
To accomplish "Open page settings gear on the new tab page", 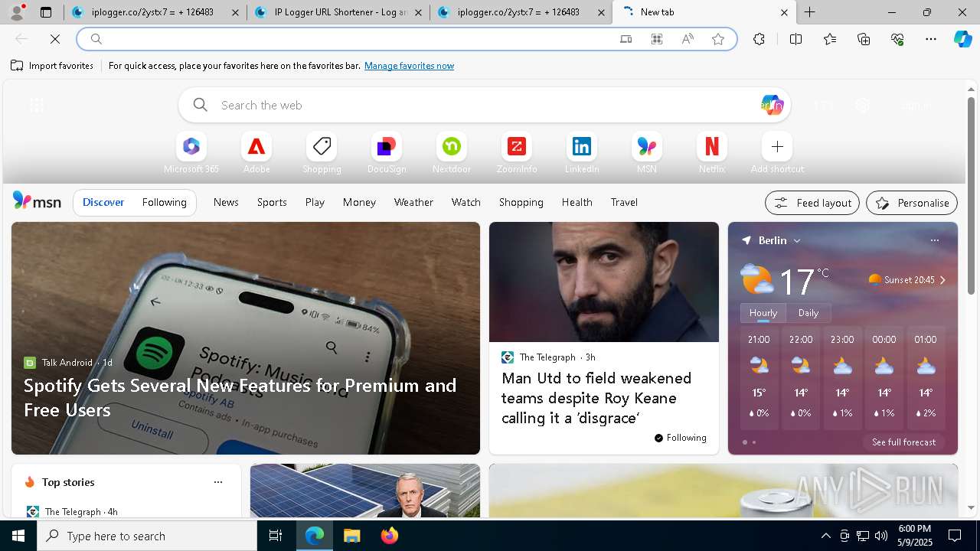I will point(863,106).
